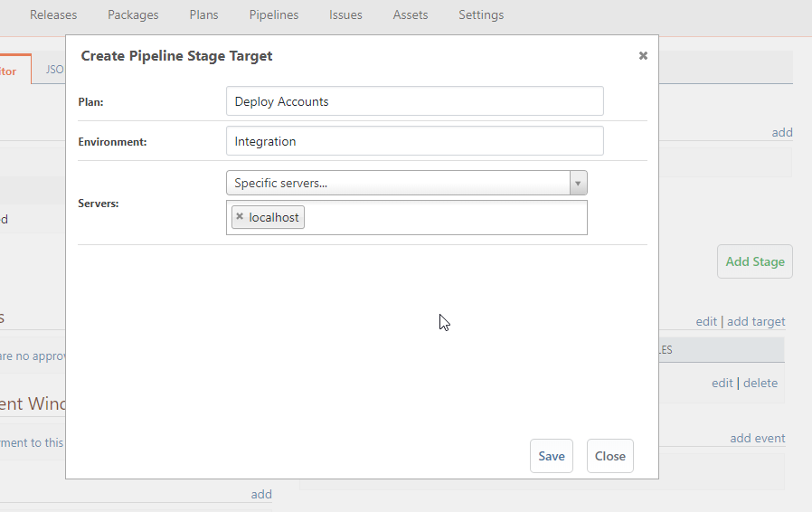Click the add event link
812x512 pixels.
(757, 438)
